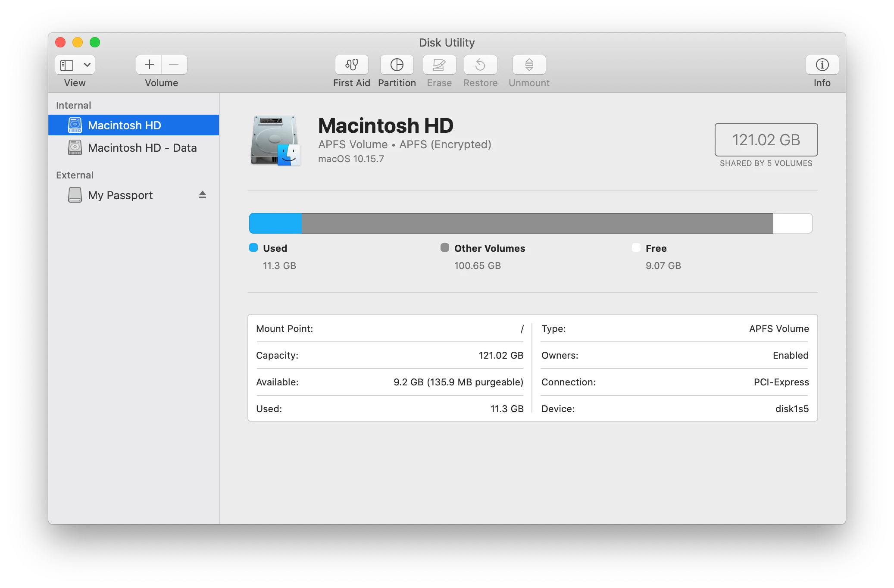Image resolution: width=894 pixels, height=588 pixels.
Task: Remove volume with minus button
Action: pyautogui.click(x=174, y=65)
